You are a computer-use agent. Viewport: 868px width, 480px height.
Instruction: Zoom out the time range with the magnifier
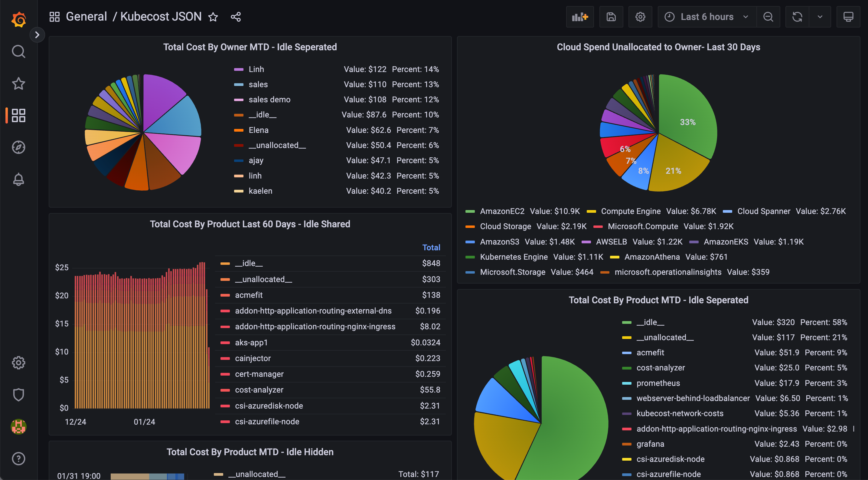pyautogui.click(x=768, y=17)
